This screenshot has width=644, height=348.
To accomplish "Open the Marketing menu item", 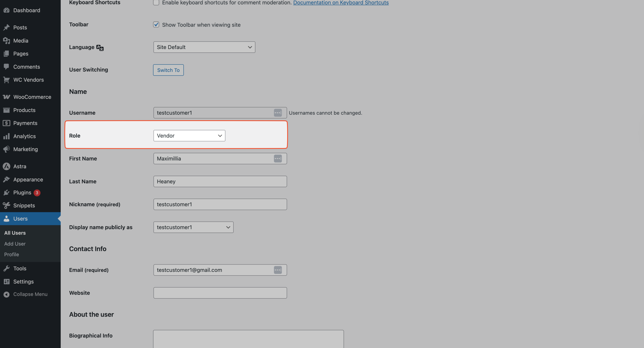I will pos(30,149).
